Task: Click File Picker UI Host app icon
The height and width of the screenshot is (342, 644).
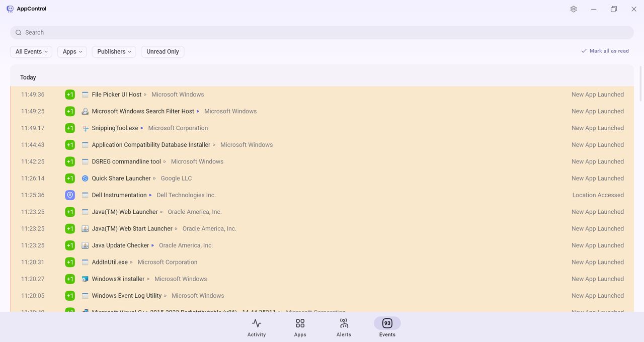Action: [x=85, y=95]
